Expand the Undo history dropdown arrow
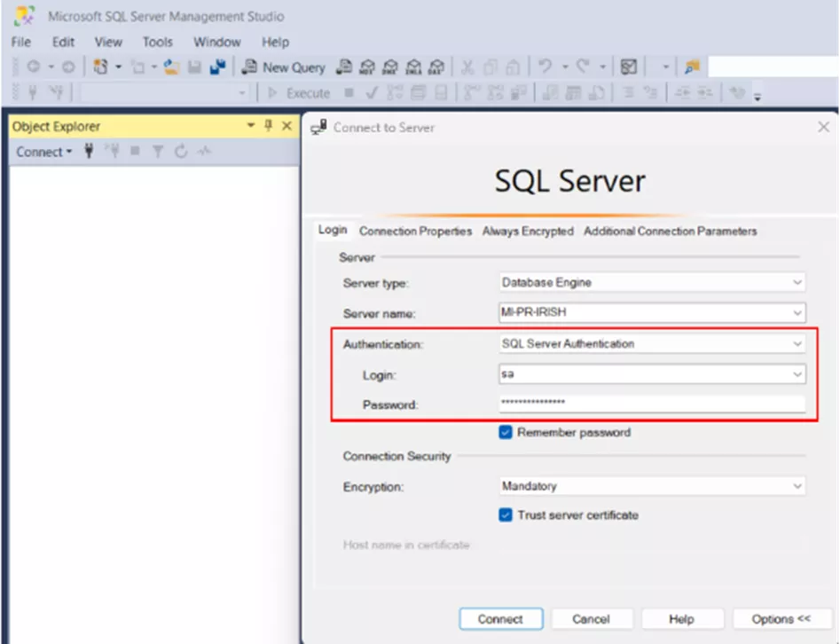The image size is (840, 644). point(565,67)
